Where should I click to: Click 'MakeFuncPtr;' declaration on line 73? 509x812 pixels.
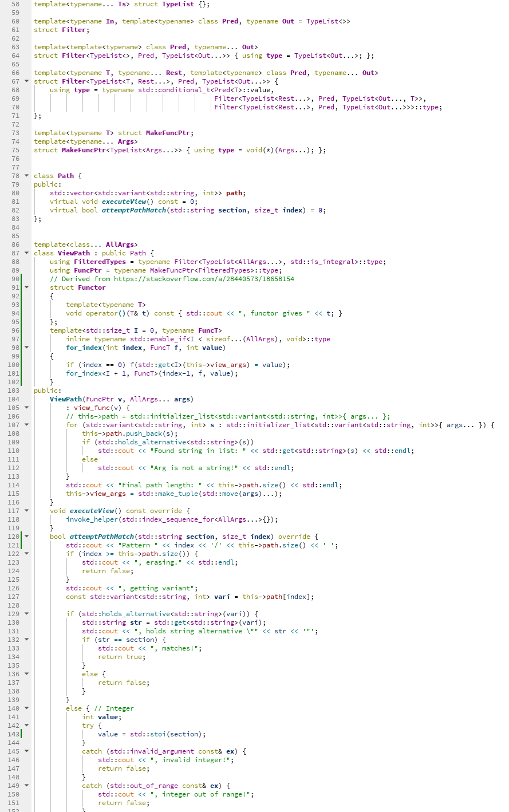[169, 133]
